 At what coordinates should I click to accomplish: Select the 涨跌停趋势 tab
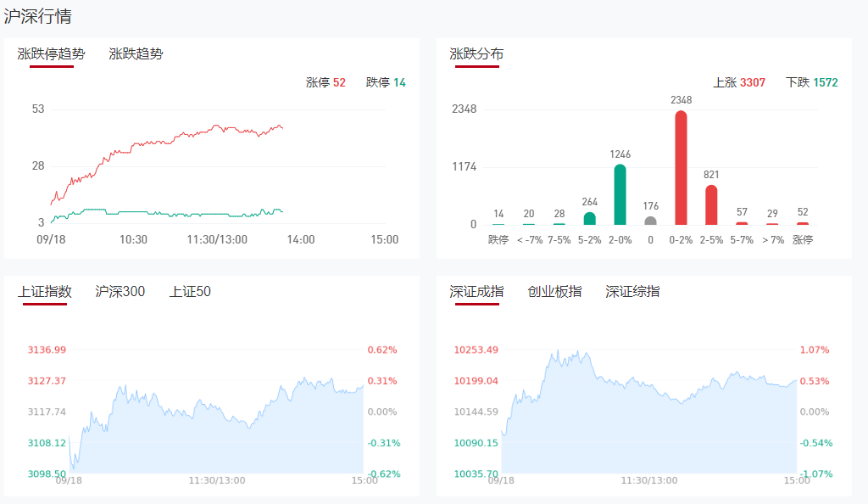pyautogui.click(x=52, y=54)
